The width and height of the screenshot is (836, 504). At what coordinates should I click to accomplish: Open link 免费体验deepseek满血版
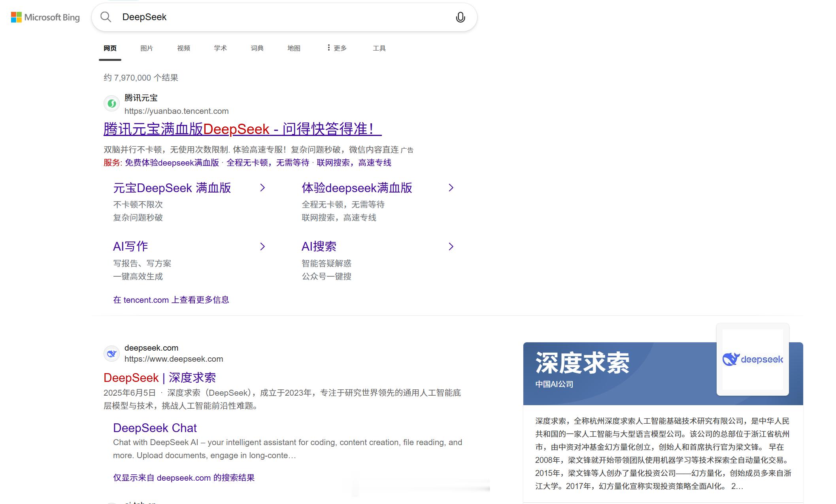172,163
